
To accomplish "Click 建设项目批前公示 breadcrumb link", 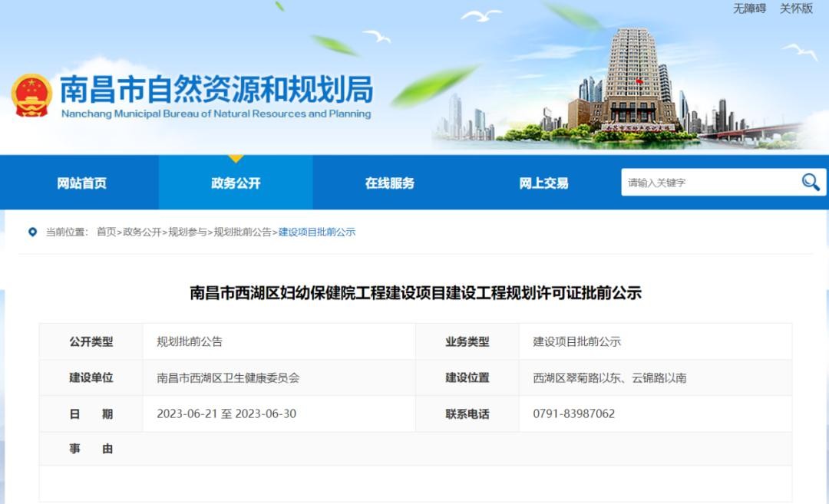I will tap(316, 232).
